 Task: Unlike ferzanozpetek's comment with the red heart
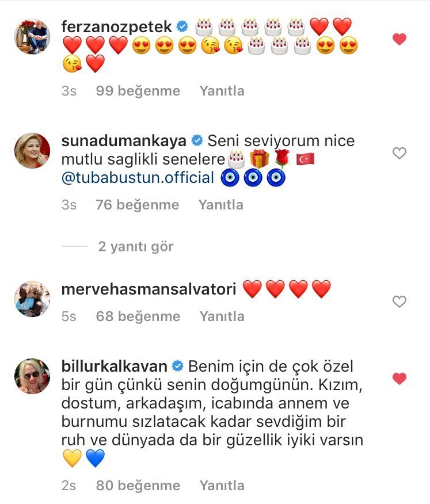tap(399, 39)
